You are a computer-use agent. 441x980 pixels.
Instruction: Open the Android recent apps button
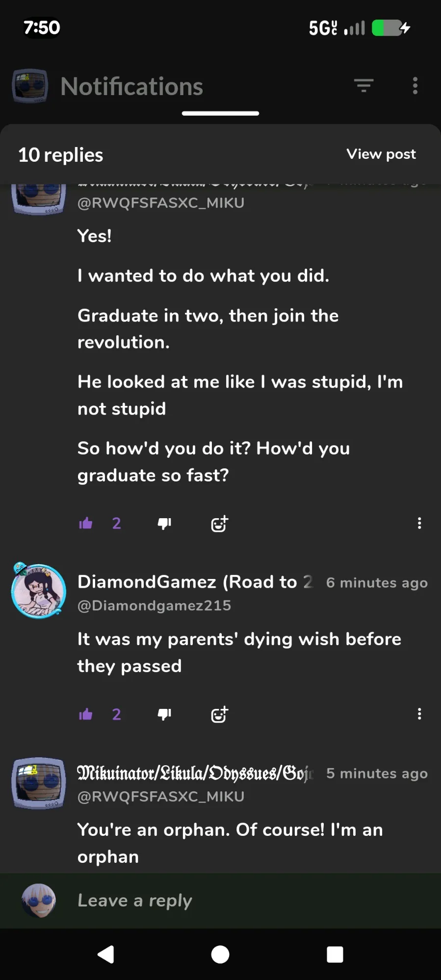[x=335, y=955]
